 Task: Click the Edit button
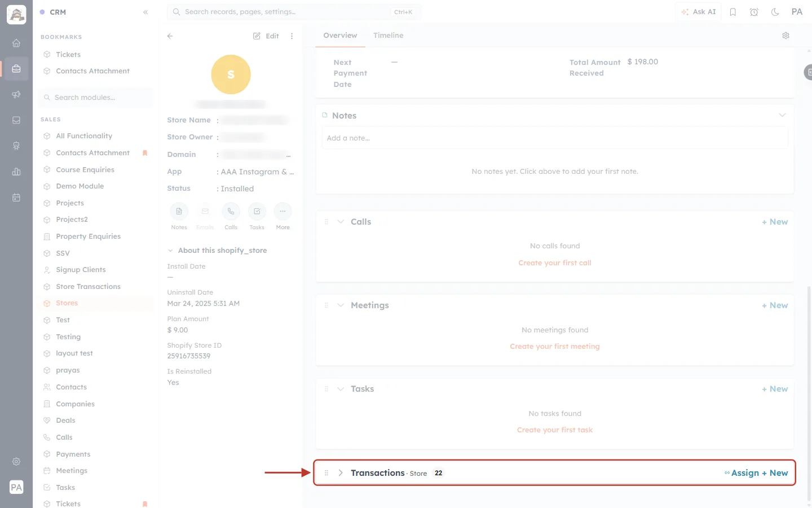266,36
